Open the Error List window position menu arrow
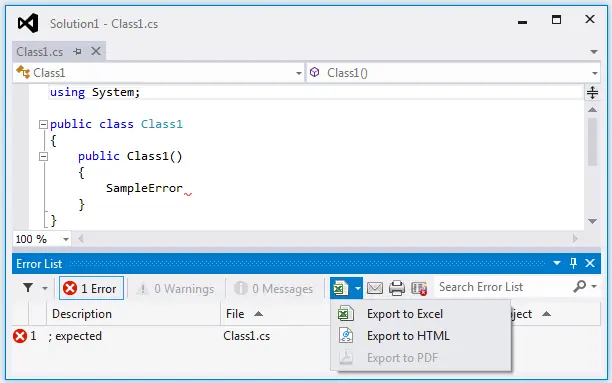Viewport: 612px width, 383px height. [557, 263]
